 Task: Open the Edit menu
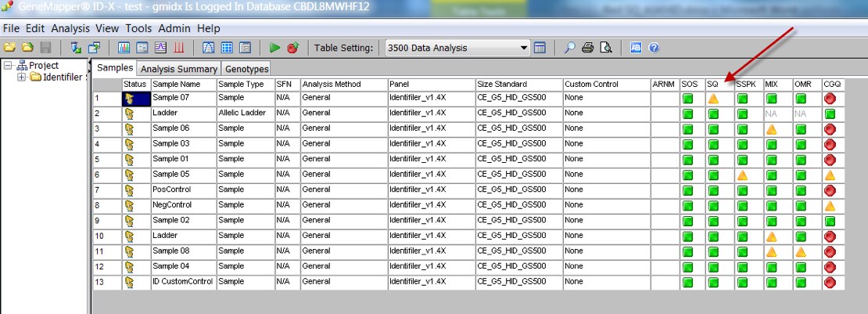click(35, 28)
